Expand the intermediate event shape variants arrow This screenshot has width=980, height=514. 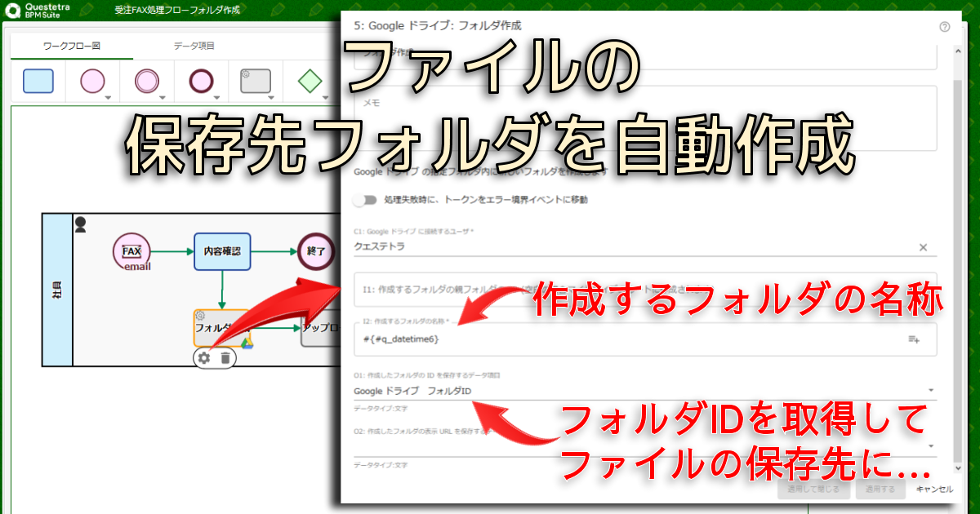click(x=163, y=98)
